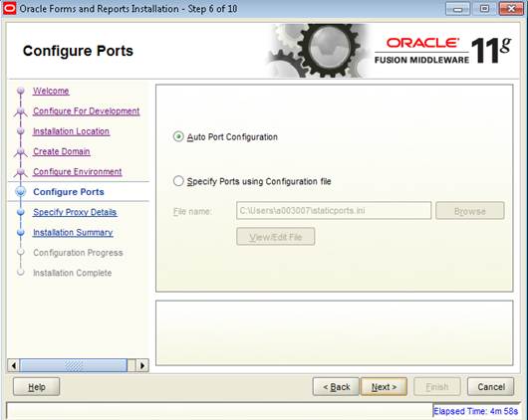This screenshot has height=420, width=528.
Task: Select Auto Port Configuration radio button
Action: click(178, 136)
